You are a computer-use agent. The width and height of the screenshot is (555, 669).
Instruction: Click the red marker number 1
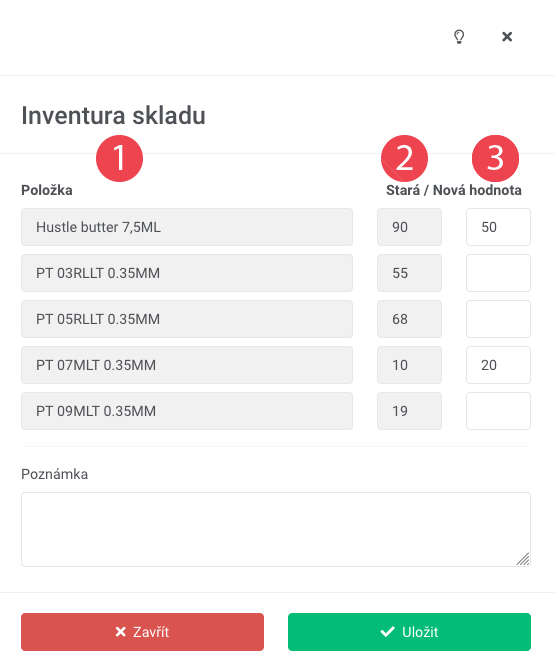point(119,158)
